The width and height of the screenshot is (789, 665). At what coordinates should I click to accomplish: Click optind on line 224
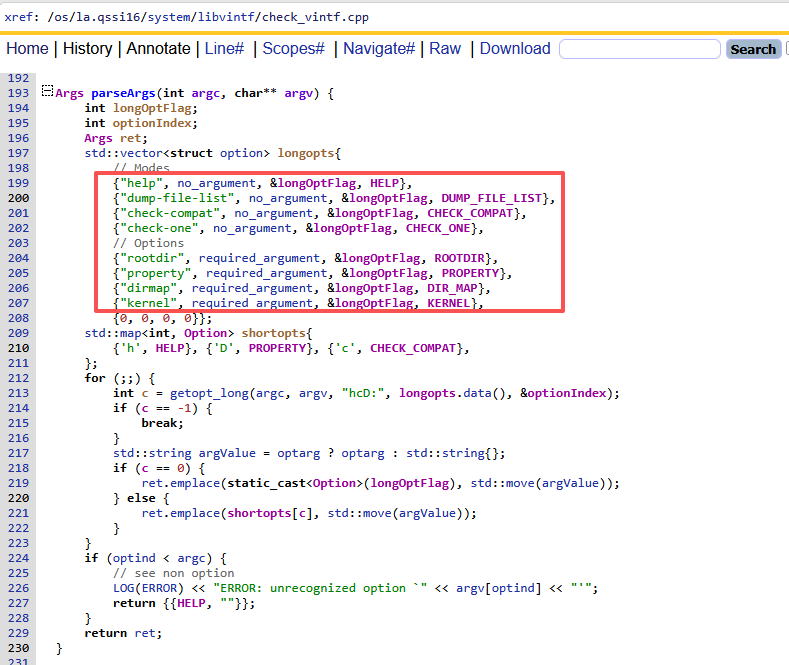[x=134, y=558]
